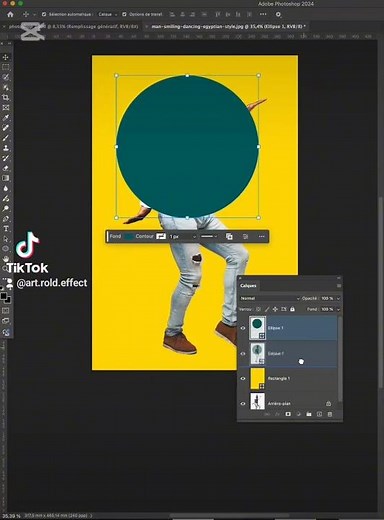
Task: Select the Eraser tool
Action: (6, 168)
